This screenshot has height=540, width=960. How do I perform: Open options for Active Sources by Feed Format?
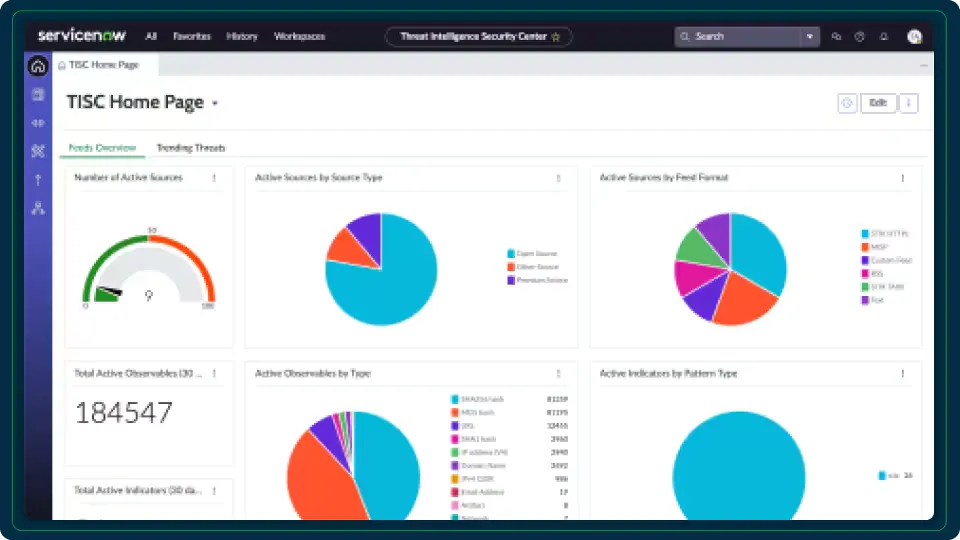pyautogui.click(x=902, y=178)
